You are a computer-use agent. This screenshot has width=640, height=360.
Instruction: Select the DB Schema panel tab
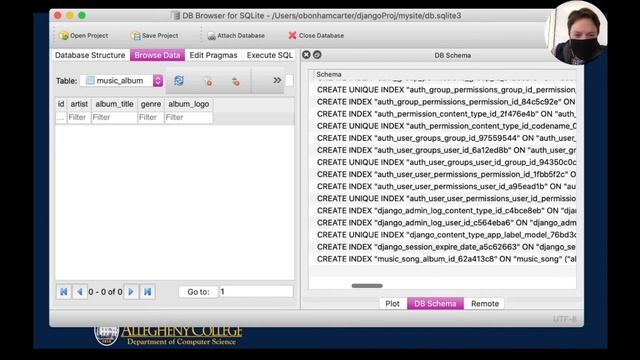[435, 304]
